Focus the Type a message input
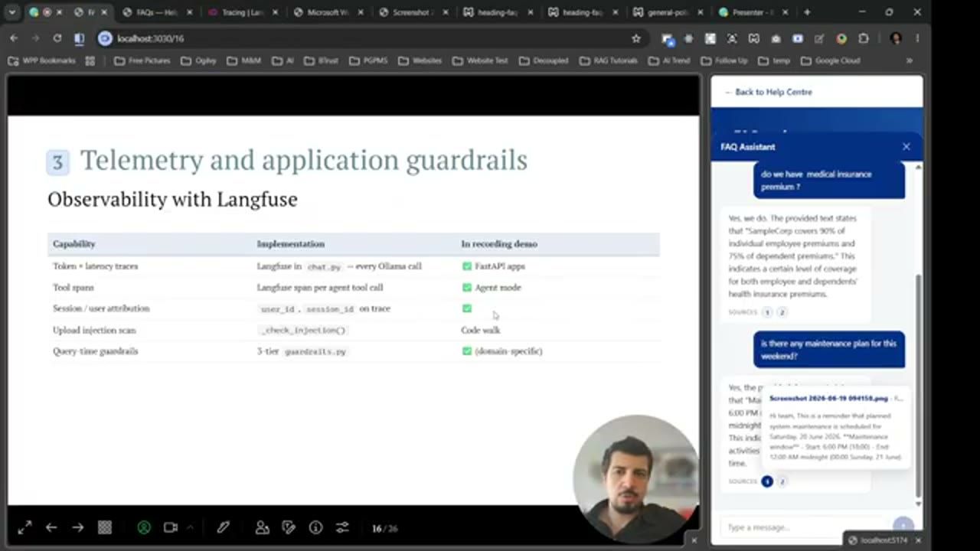This screenshot has height=551, width=980. pyautogui.click(x=804, y=527)
